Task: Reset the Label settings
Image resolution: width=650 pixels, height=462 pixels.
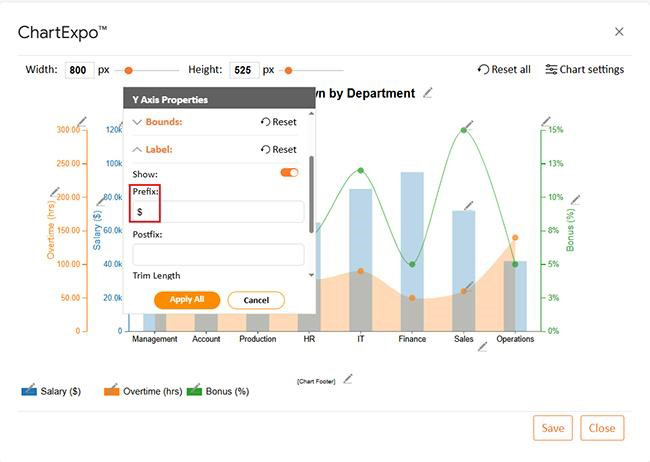Action: tap(278, 149)
